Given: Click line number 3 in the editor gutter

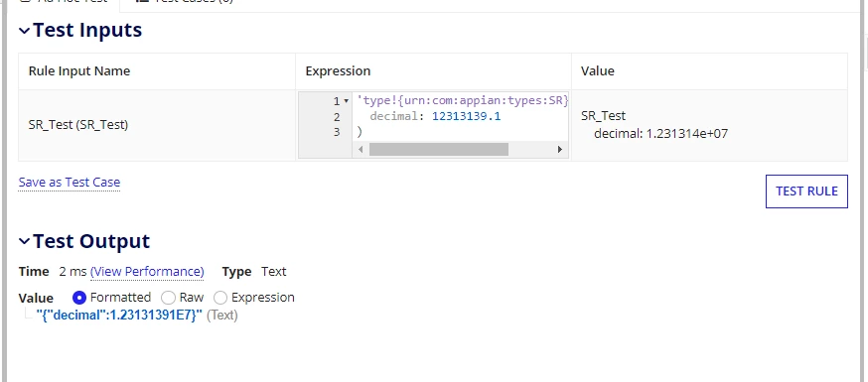Looking at the screenshot, I should (337, 132).
